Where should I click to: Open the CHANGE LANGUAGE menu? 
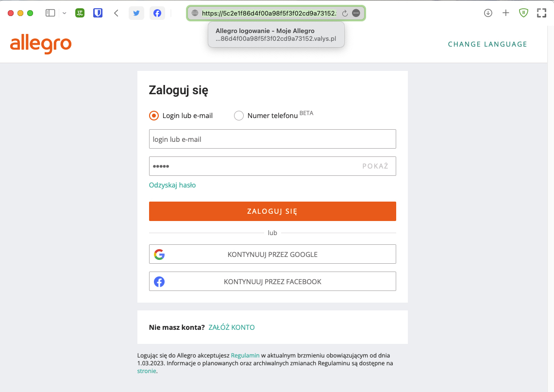click(x=487, y=44)
